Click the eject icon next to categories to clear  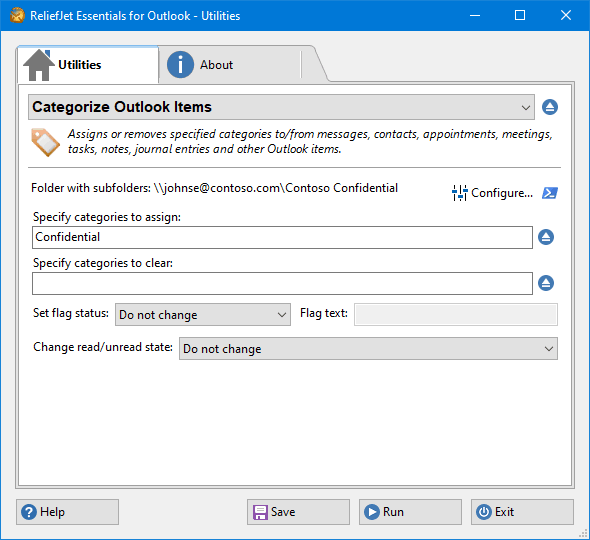coord(546,283)
